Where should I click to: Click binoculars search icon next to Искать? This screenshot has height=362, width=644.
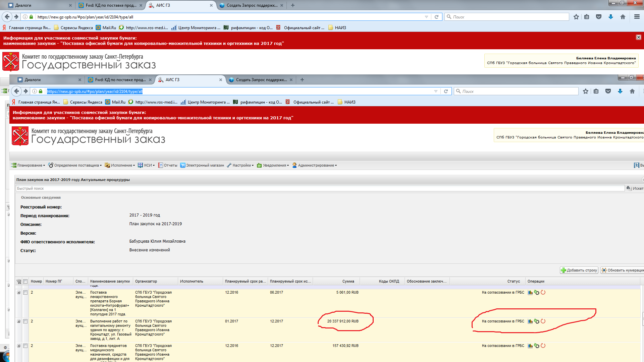coord(628,188)
